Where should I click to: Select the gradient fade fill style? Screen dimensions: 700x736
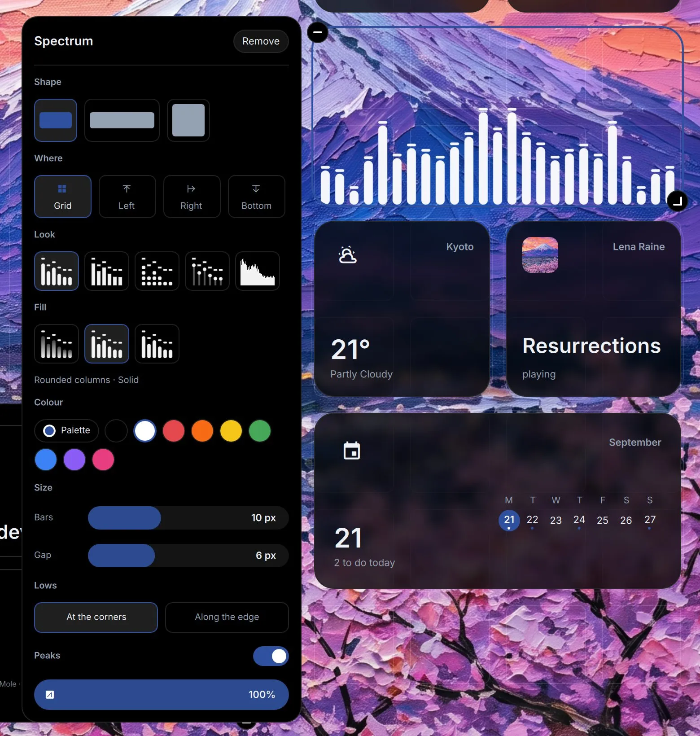[x=57, y=344]
